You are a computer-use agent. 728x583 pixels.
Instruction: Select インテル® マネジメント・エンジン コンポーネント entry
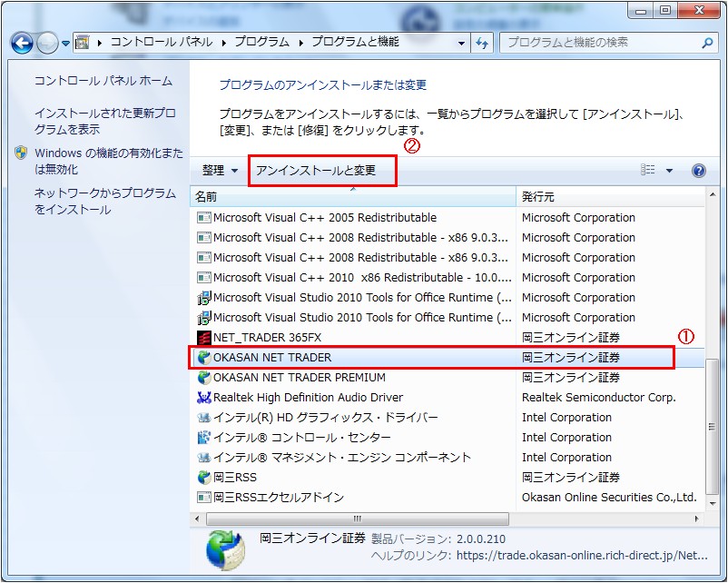(x=448, y=457)
